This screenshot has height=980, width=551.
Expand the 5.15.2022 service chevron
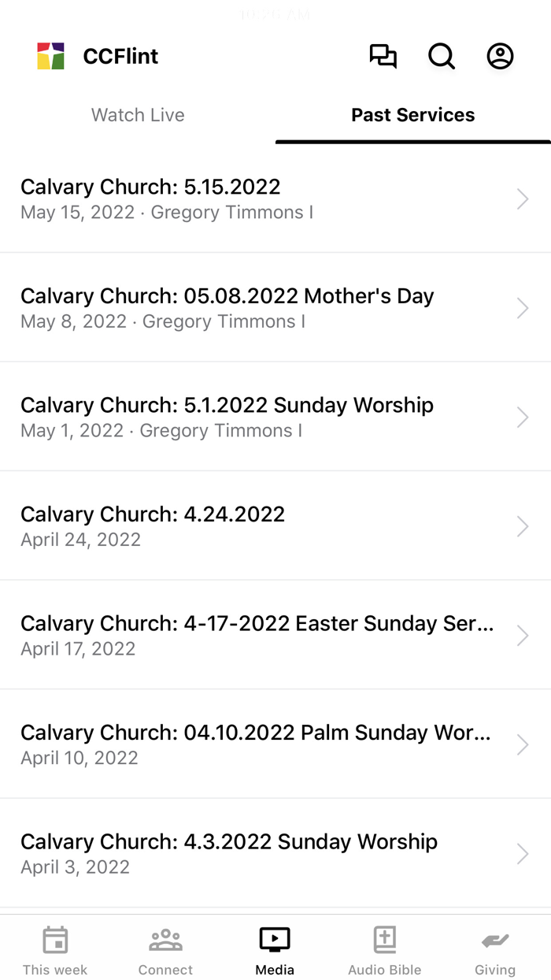click(522, 199)
